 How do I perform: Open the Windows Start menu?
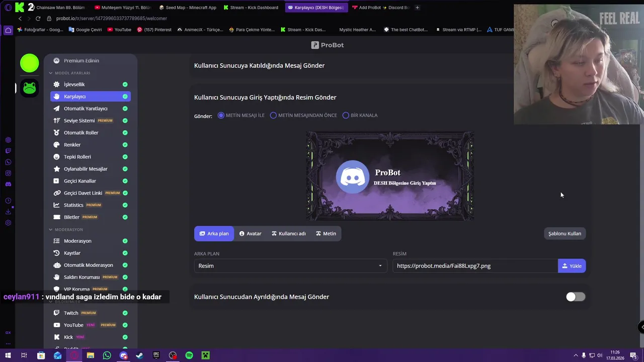pyautogui.click(x=8, y=355)
